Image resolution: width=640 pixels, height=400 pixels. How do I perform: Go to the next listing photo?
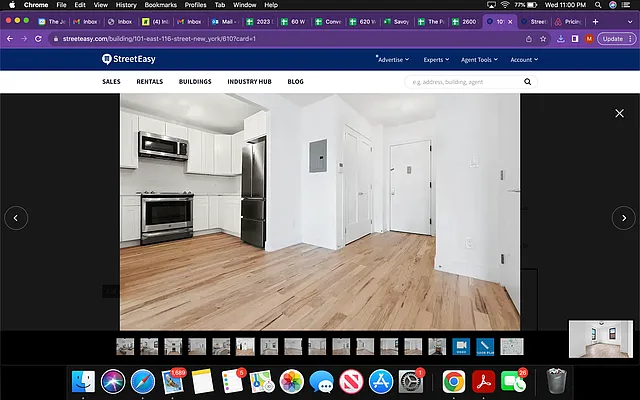click(x=623, y=217)
